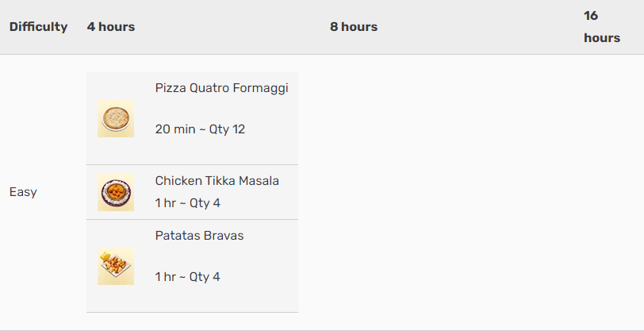Viewport: 644px width, 331px height.
Task: Click the Easy difficulty row label
Action: [23, 192]
